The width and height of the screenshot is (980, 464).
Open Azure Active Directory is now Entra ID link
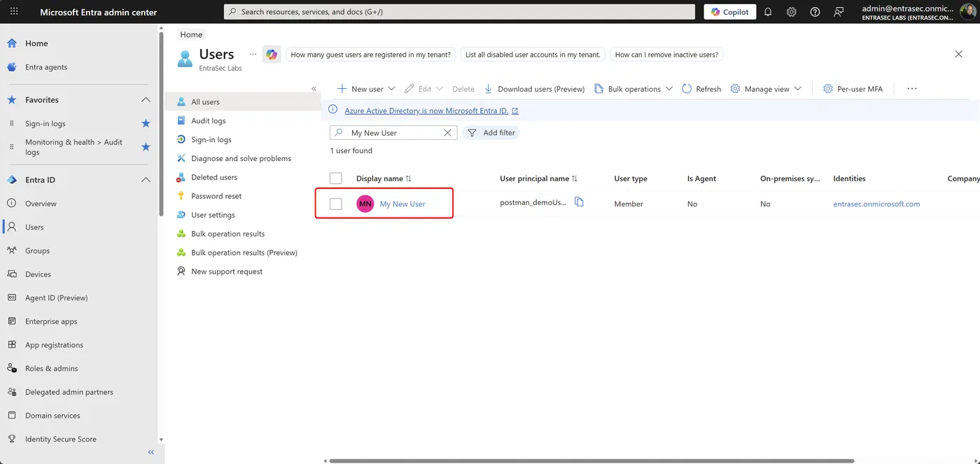point(431,111)
